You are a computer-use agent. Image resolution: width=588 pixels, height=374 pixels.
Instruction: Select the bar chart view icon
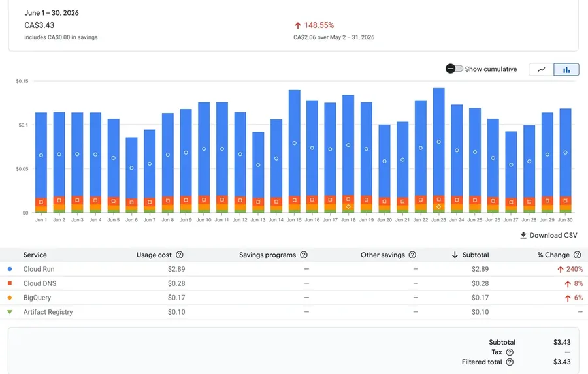[566, 70]
